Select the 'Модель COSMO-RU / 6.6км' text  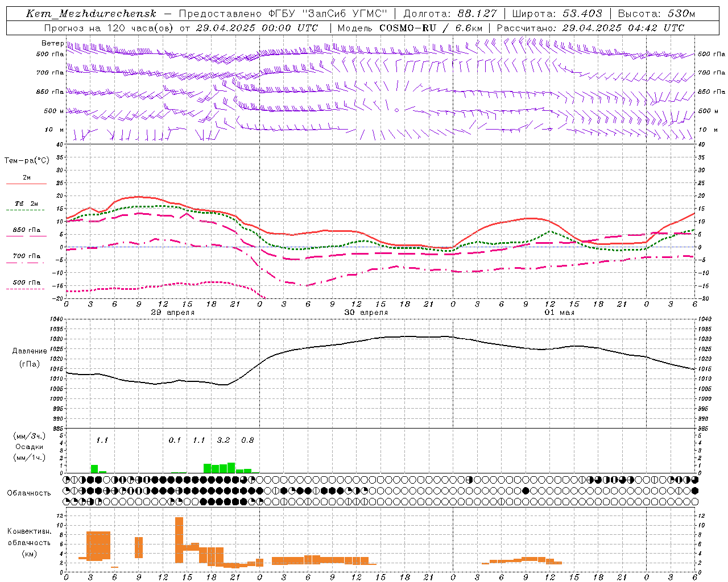point(410,28)
